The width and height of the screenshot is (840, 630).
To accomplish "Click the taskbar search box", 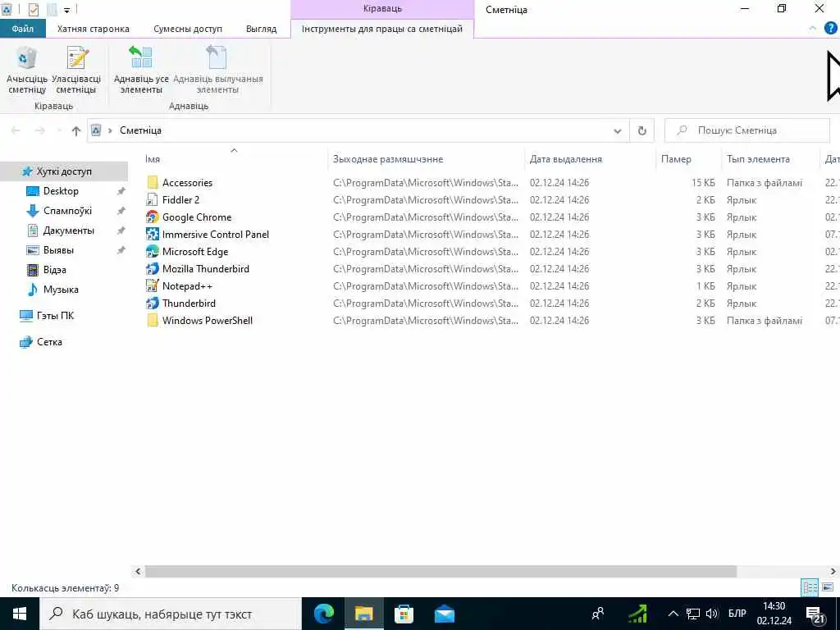I will [171, 614].
